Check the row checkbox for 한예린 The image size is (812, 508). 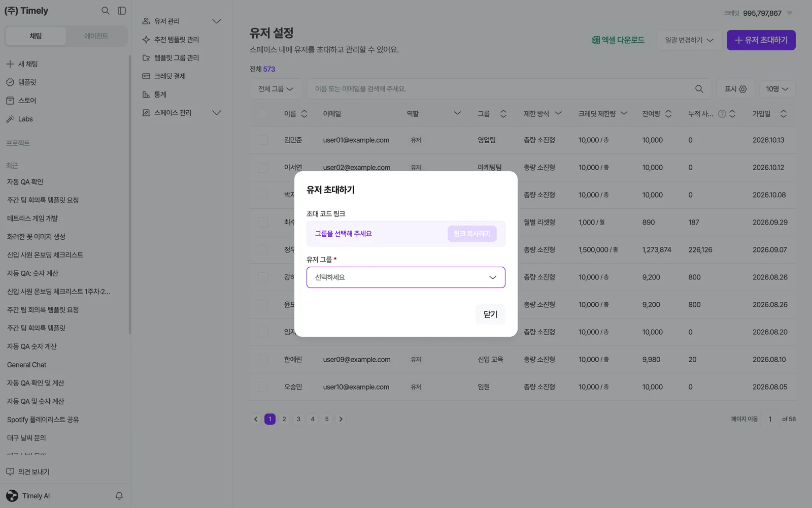263,360
